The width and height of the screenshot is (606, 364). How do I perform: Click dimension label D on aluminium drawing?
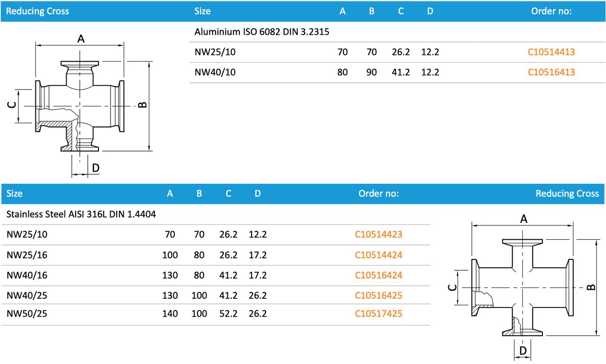[x=95, y=168]
